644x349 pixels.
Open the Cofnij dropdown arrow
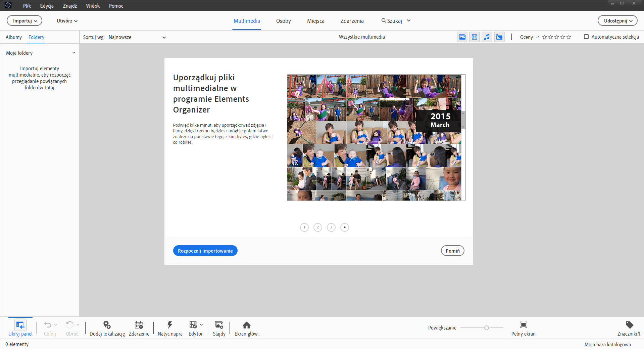pos(56,325)
